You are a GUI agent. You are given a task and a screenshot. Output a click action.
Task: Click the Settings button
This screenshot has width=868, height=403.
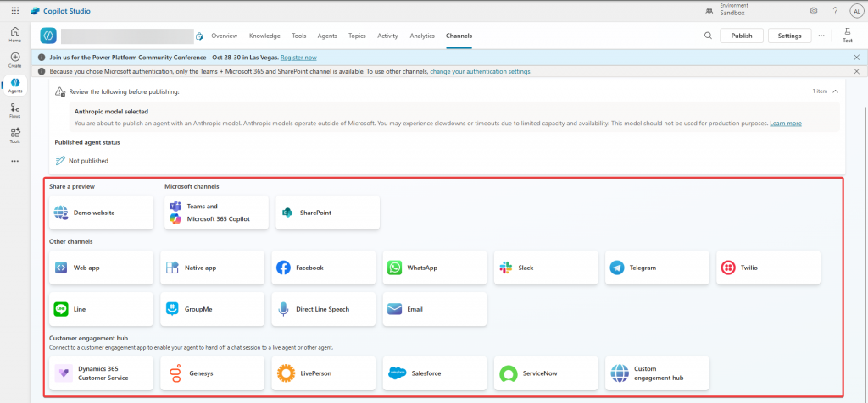pyautogui.click(x=789, y=36)
